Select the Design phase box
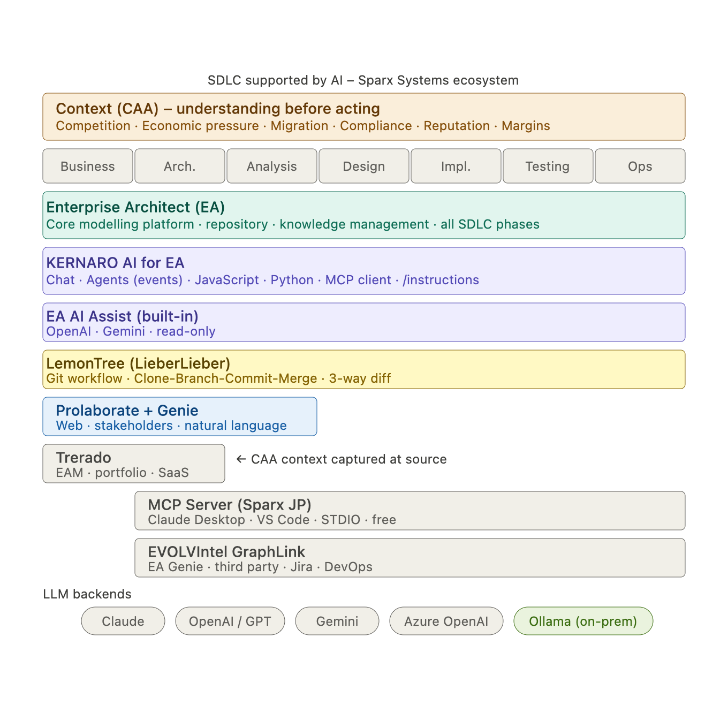Image resolution: width=728 pixels, height=728 pixels. (364, 166)
